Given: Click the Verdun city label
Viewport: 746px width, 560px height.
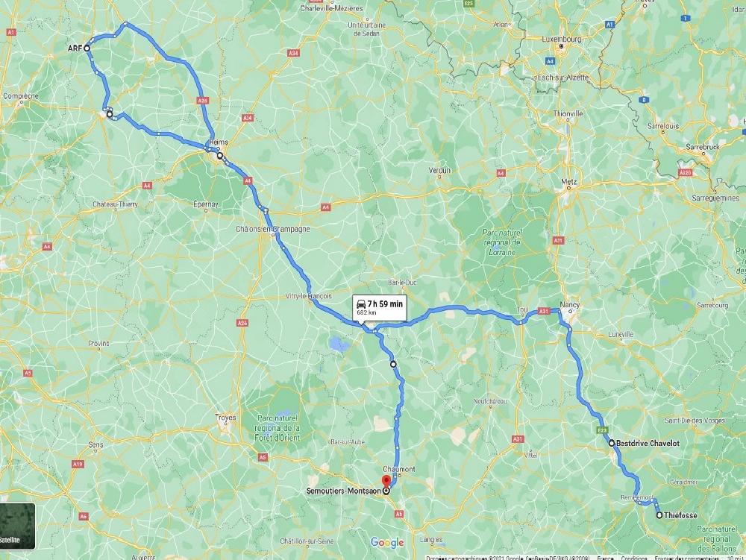Looking at the screenshot, I should 439,170.
